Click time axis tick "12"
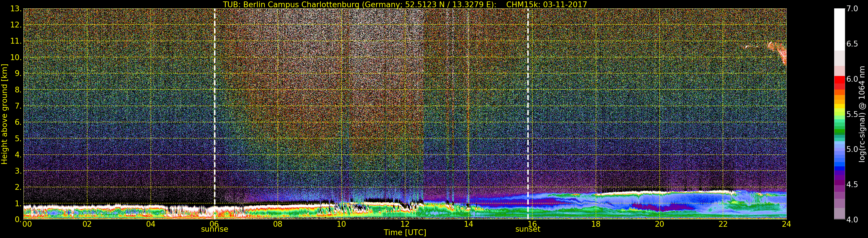Image resolution: width=868 pixels, height=238 pixels. pos(405,224)
